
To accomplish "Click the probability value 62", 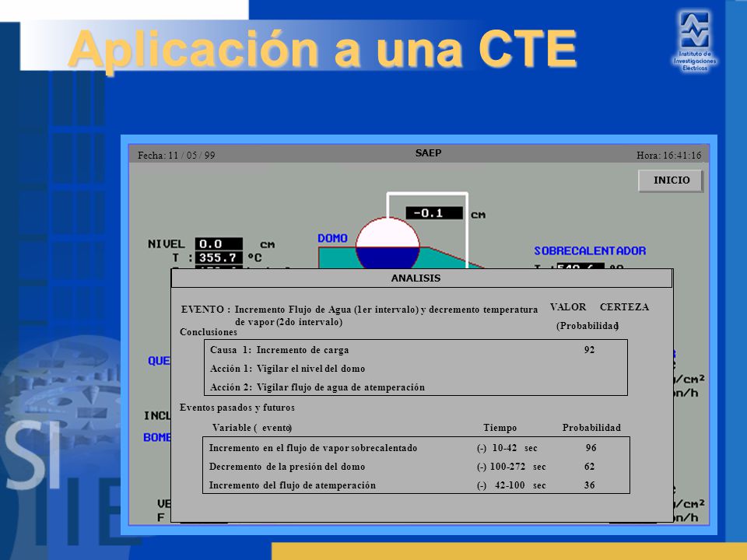I will tap(589, 467).
